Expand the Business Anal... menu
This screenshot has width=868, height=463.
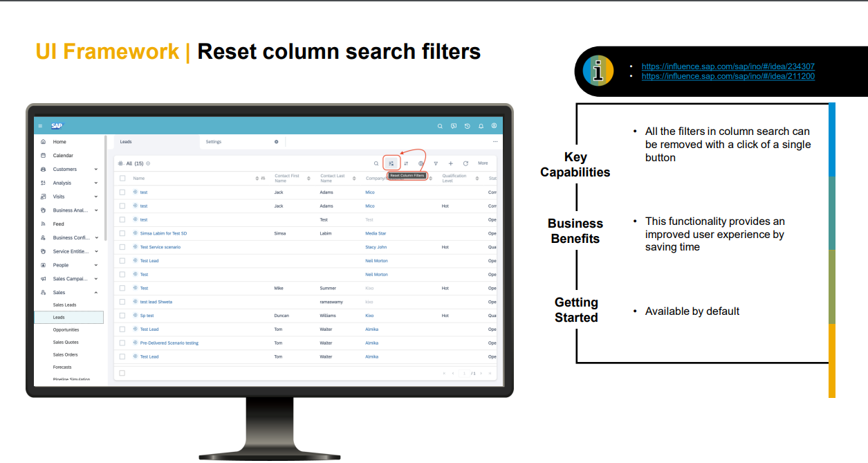[96, 210]
